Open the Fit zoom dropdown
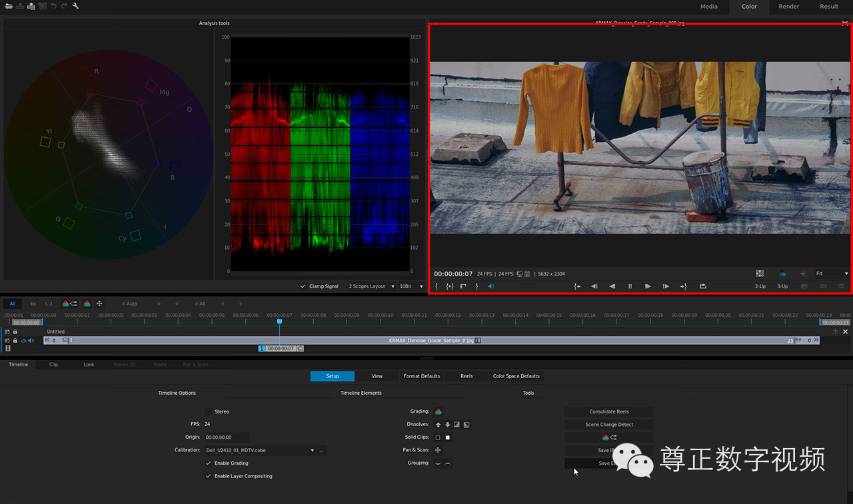Screen dimensions: 853x504 832,274
